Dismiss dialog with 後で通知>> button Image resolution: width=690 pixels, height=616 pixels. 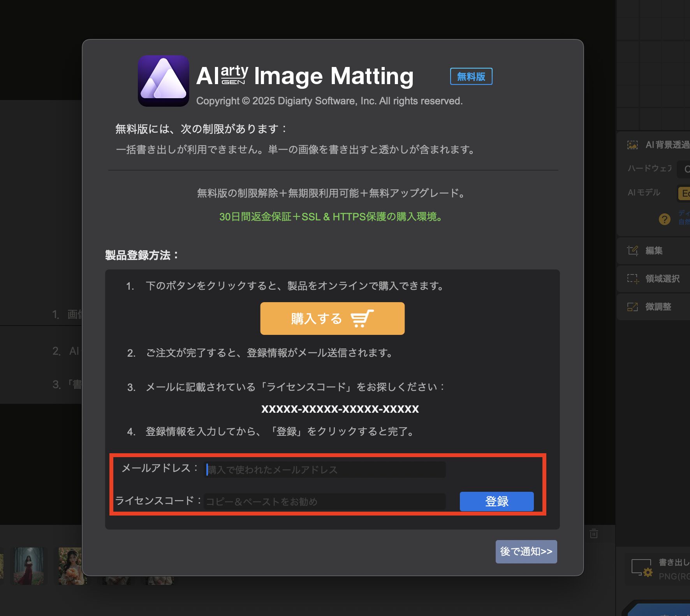pos(526,551)
